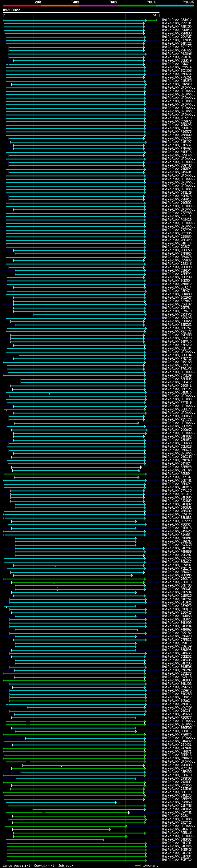
Task: Click the 510 query length marker
Action: click(x=155, y=15)
